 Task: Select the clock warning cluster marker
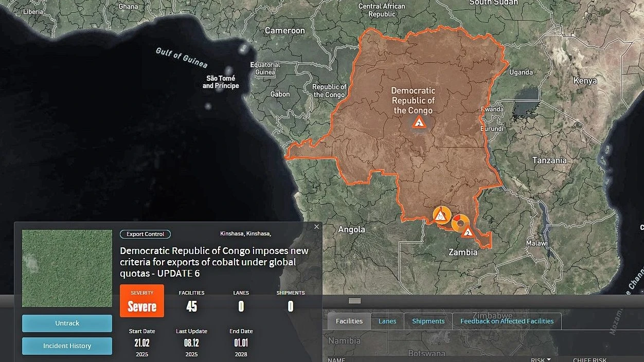(x=441, y=215)
